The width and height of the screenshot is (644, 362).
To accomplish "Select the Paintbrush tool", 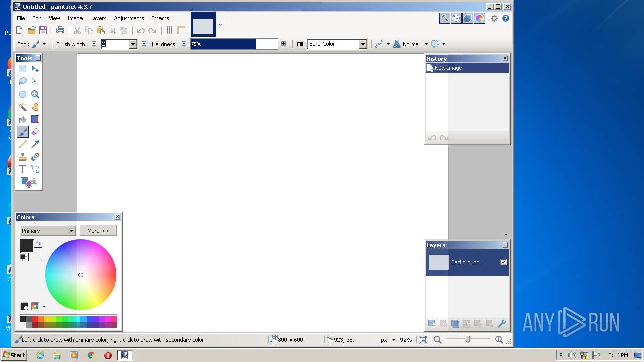I will coord(23,132).
